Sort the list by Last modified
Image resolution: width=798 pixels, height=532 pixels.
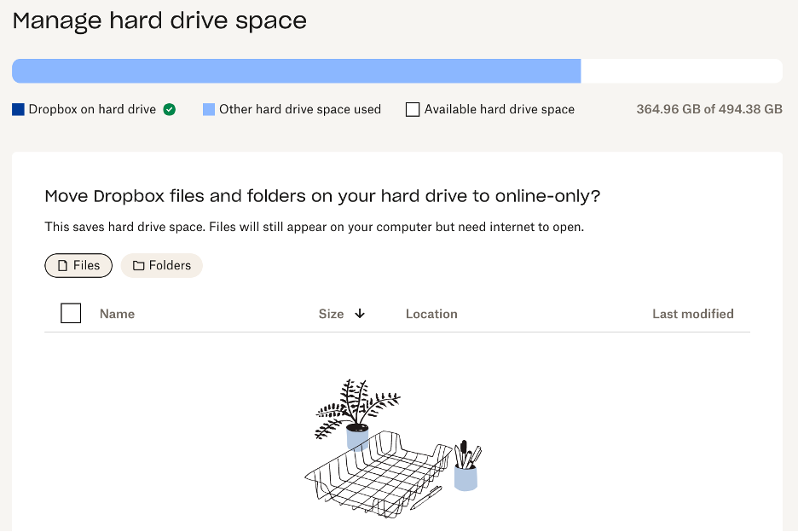coord(693,314)
